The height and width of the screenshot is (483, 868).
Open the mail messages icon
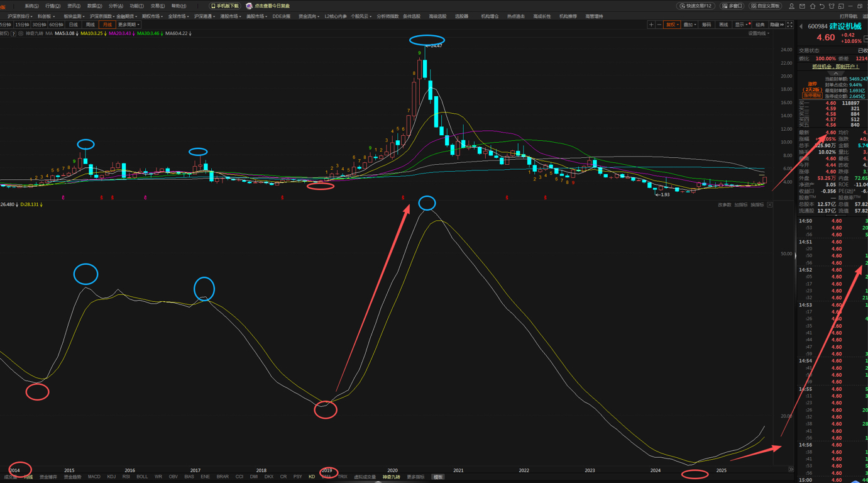[x=802, y=6]
